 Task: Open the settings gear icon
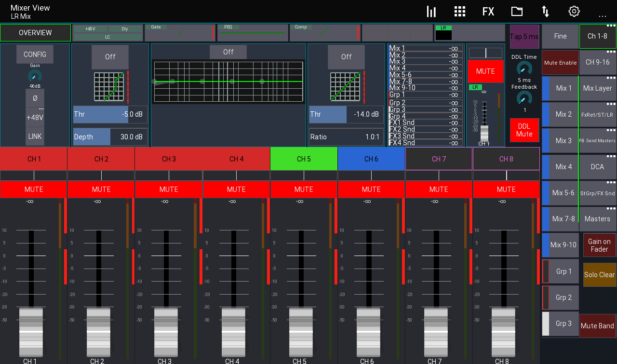point(574,11)
